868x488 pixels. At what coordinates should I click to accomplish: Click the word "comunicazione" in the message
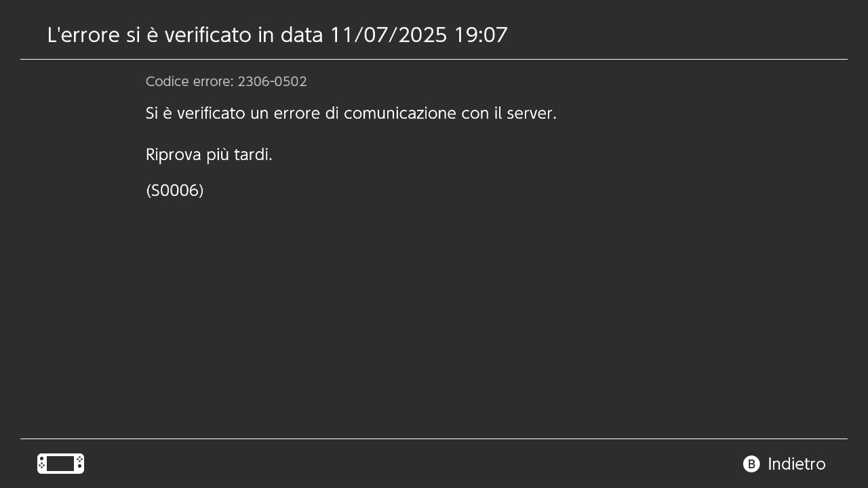point(399,113)
